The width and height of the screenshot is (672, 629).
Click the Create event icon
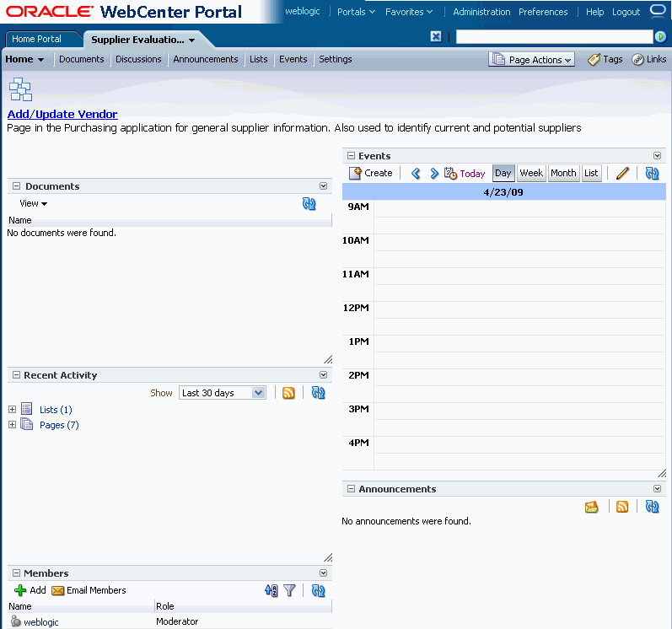(355, 173)
